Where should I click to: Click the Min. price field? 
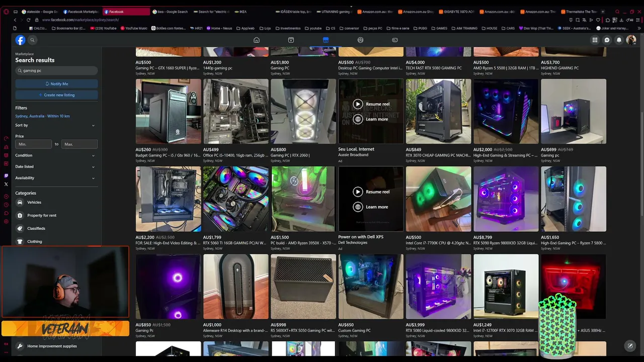click(34, 144)
